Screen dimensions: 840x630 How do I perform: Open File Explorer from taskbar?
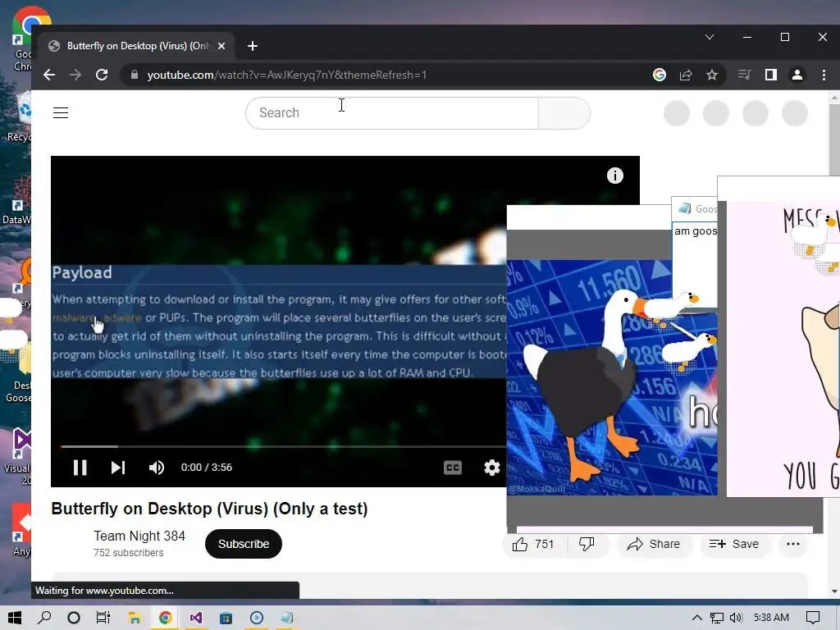135,618
